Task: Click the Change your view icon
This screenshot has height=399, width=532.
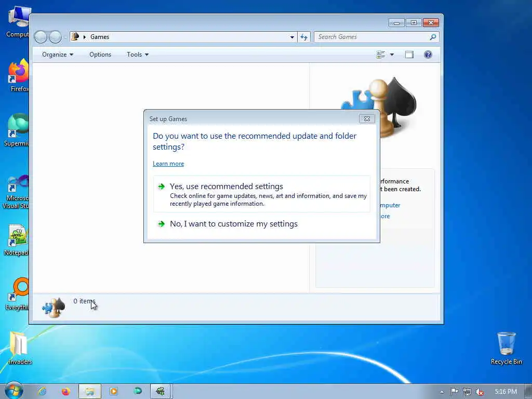Action: (x=381, y=55)
